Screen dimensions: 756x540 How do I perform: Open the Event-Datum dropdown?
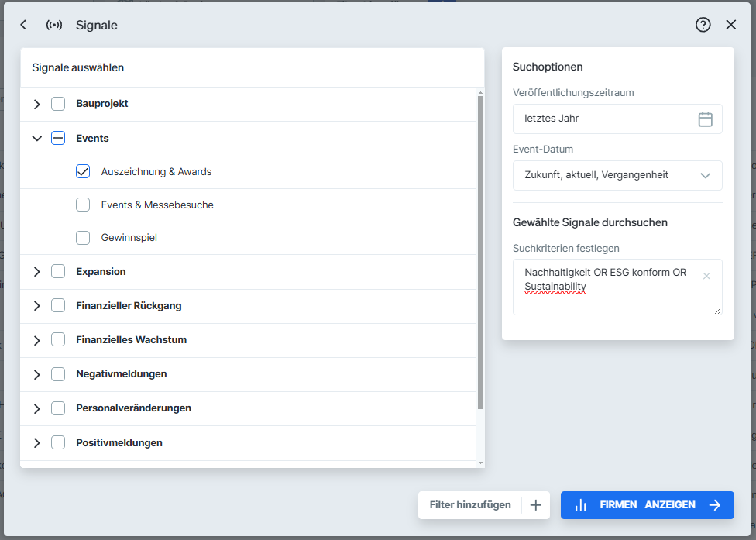[x=617, y=175]
